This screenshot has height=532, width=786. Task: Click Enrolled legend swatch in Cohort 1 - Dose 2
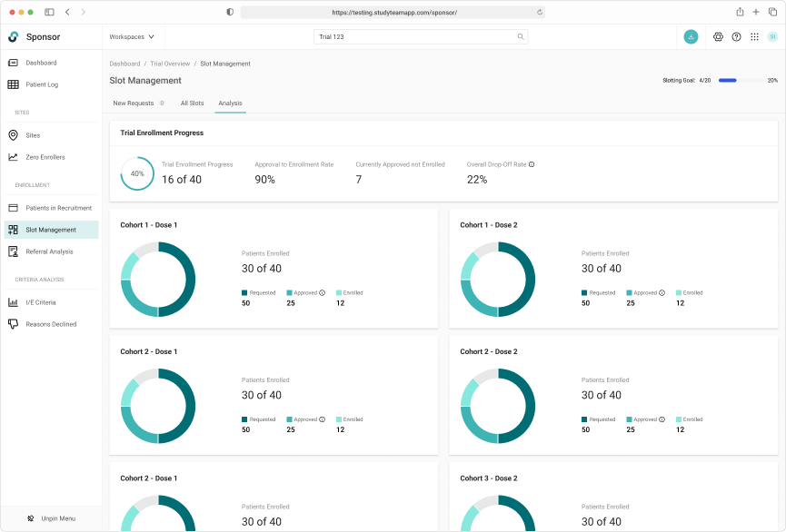pyautogui.click(x=679, y=292)
